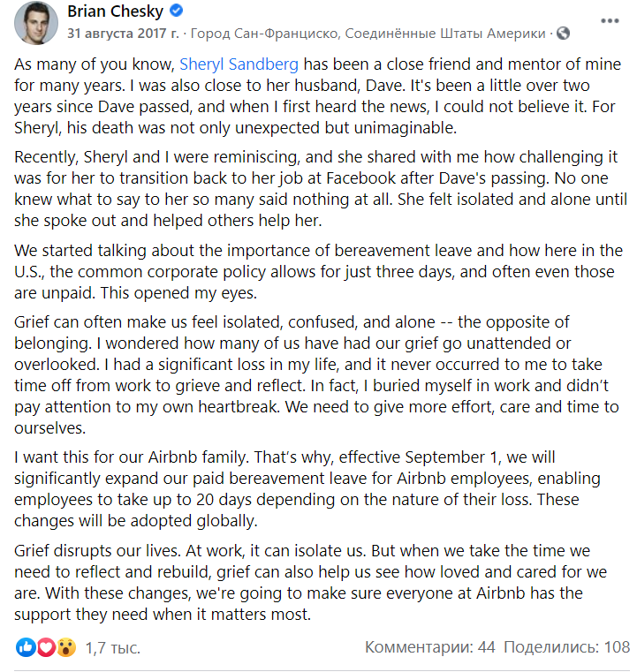Click the paragraph starting 'Grief can often make us'
This screenshot has width=637, height=672.
click(x=316, y=375)
